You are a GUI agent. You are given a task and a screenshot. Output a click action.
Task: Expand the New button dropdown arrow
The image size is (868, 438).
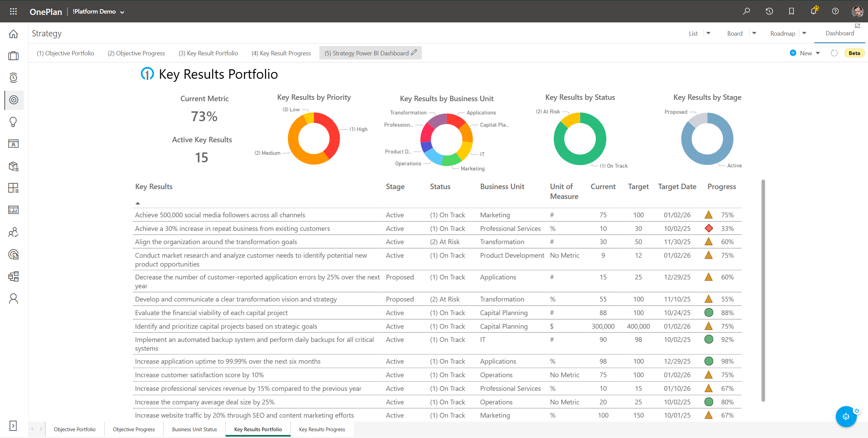(818, 53)
